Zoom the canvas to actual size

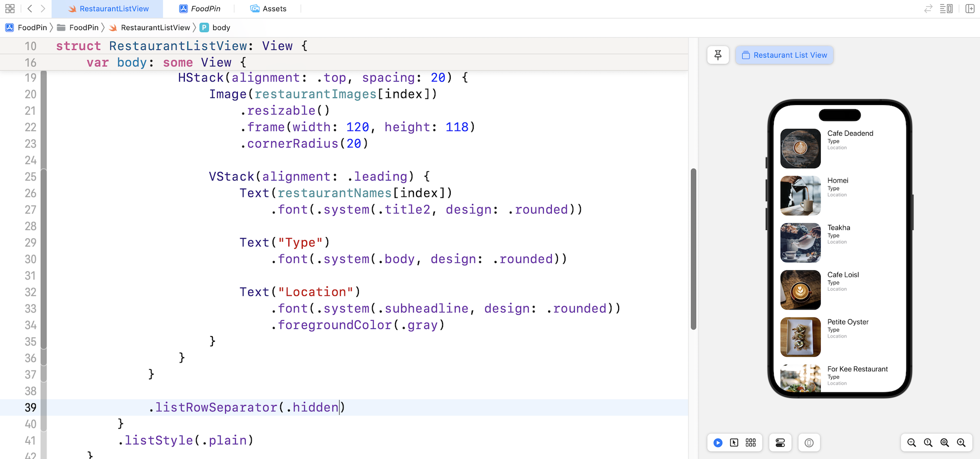pyautogui.click(x=928, y=443)
